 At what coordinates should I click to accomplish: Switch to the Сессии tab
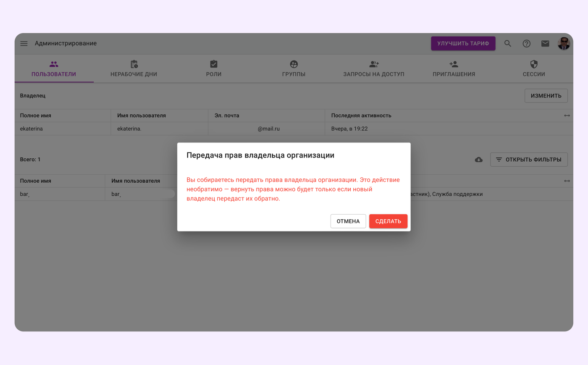tap(533, 69)
